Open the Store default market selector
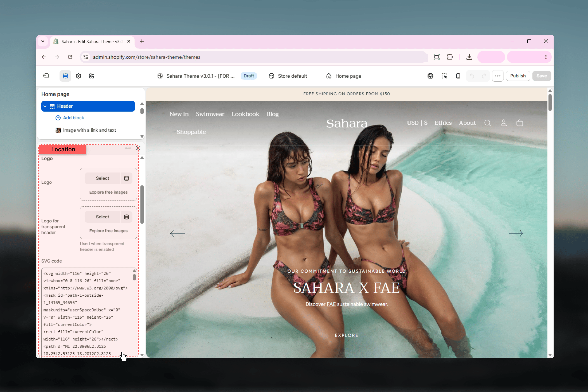588x392 pixels. coord(288,76)
